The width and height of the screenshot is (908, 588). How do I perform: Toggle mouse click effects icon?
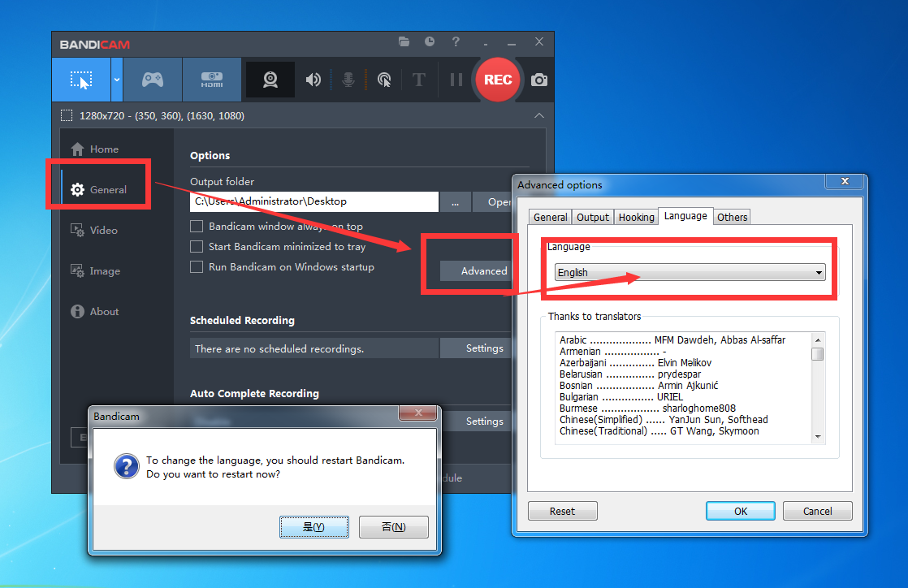(x=384, y=80)
